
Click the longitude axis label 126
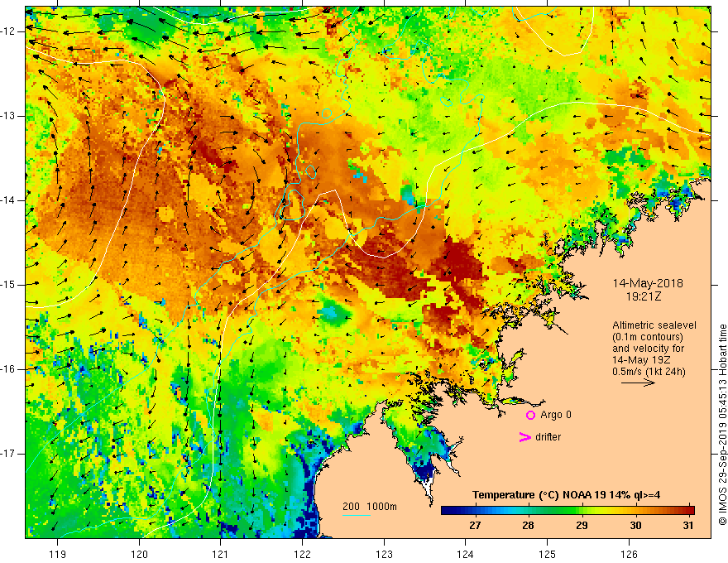(629, 554)
